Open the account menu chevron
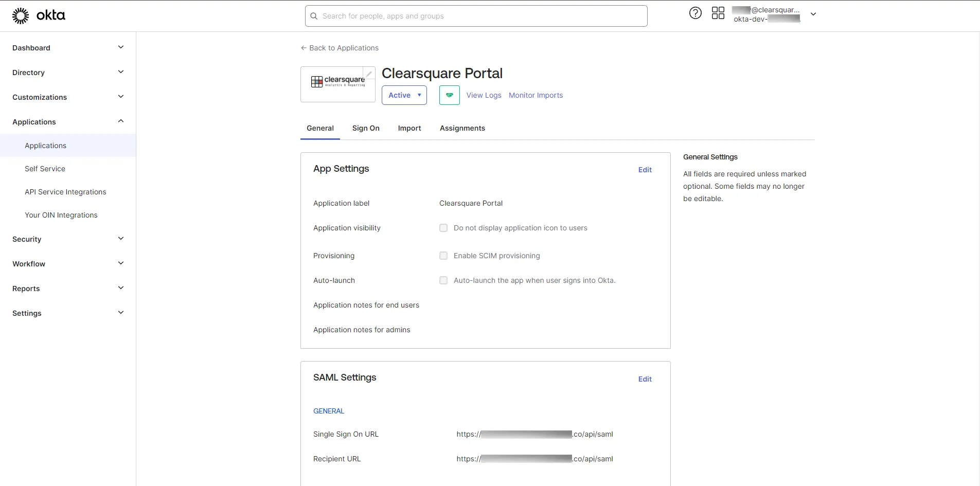The image size is (980, 486). pos(813,14)
